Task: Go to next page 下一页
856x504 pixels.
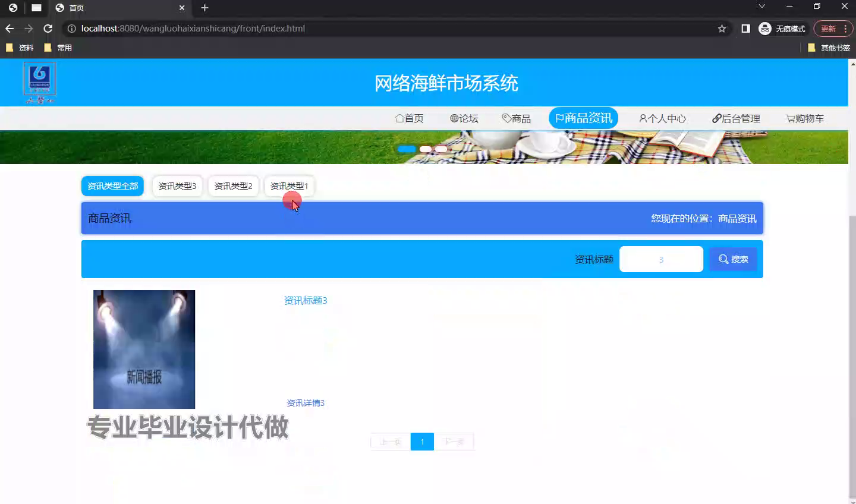Action: [x=454, y=442]
